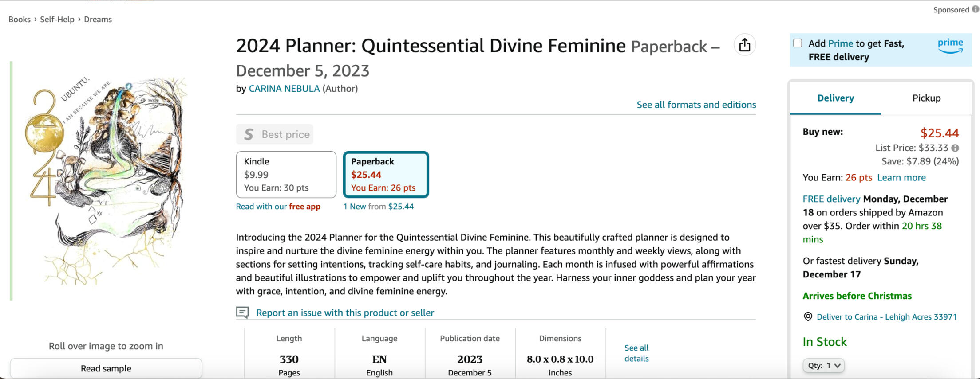
Task: Click Learn more about earned points
Action: [x=901, y=178]
